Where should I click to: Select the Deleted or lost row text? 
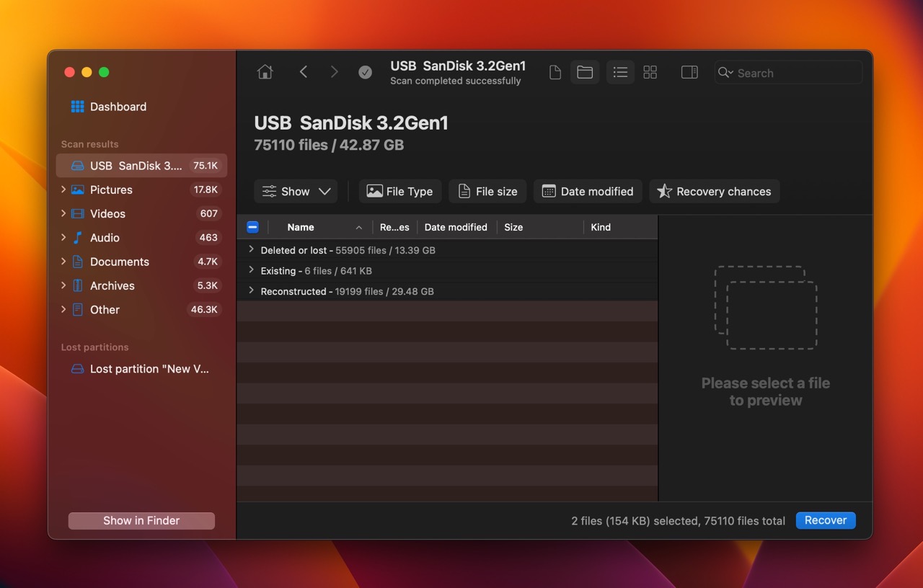348,250
